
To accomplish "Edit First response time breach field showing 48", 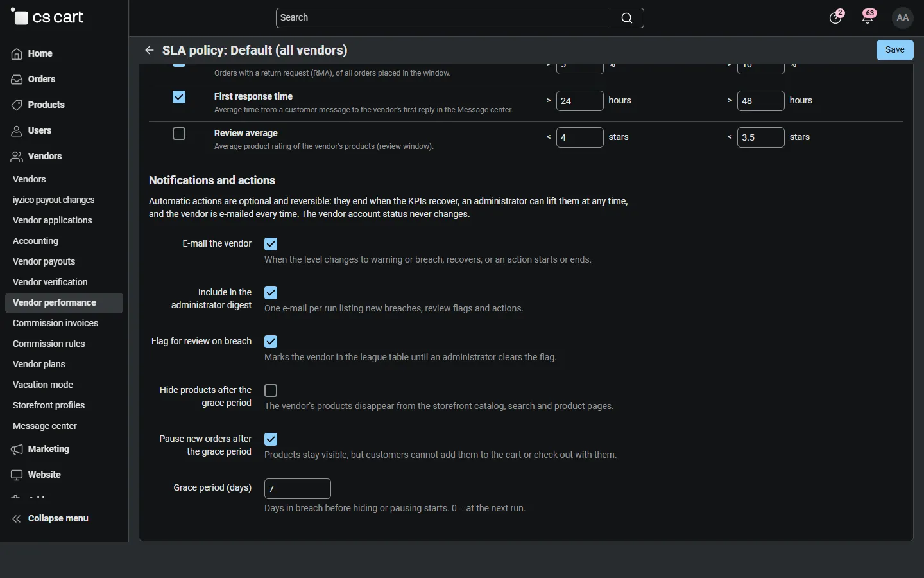I will 761,101.
